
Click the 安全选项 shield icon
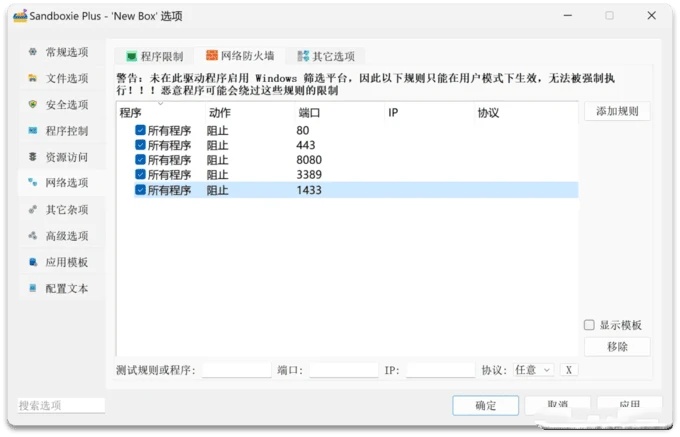click(33, 104)
